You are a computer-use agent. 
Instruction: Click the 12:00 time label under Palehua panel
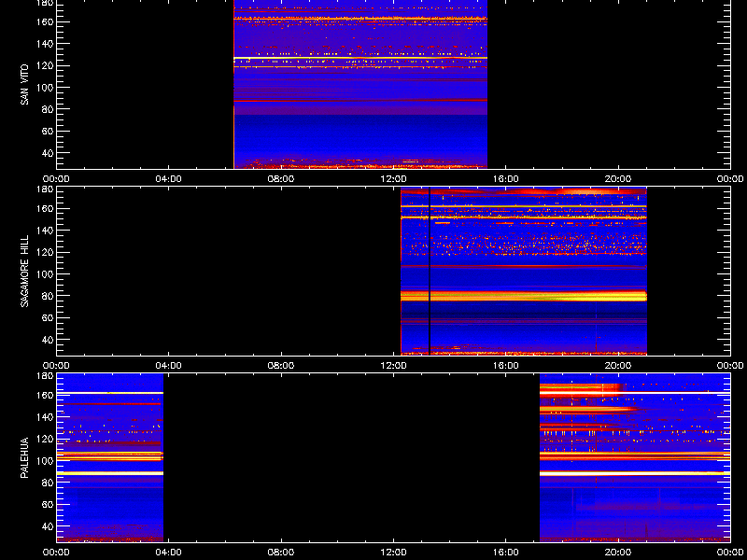(x=393, y=553)
